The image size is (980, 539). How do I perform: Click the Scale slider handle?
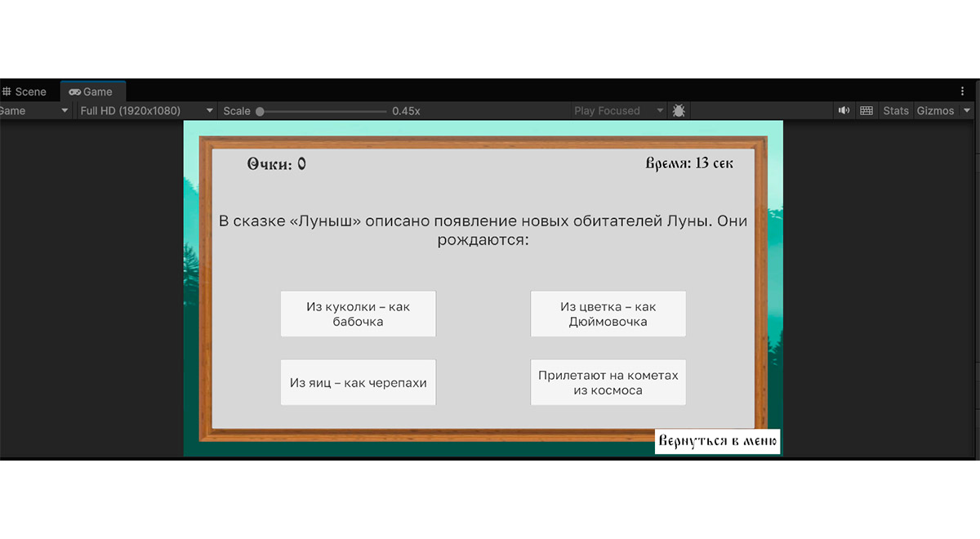click(260, 111)
